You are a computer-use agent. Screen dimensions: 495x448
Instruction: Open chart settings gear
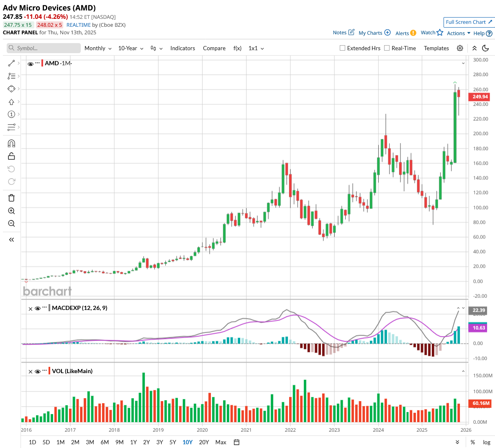pyautogui.click(x=460, y=48)
